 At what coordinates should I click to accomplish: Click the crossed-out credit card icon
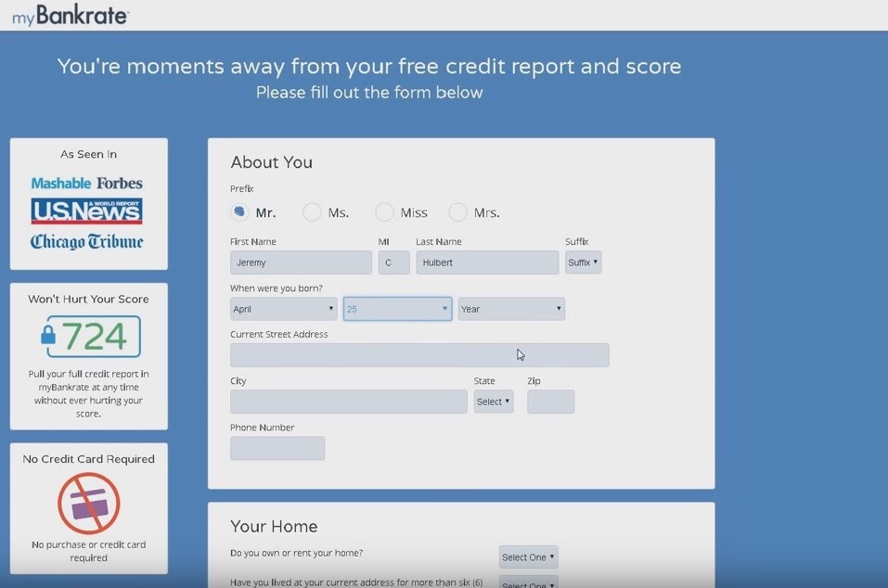(x=88, y=503)
